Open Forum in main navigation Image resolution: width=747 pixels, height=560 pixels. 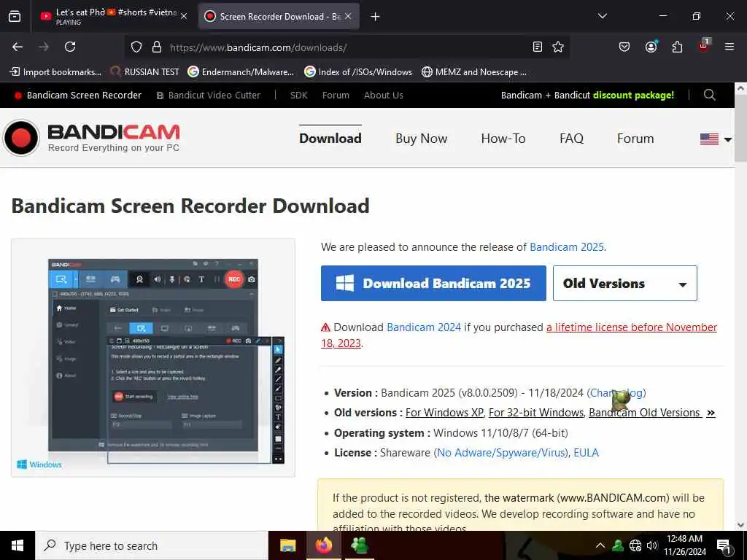click(x=635, y=139)
